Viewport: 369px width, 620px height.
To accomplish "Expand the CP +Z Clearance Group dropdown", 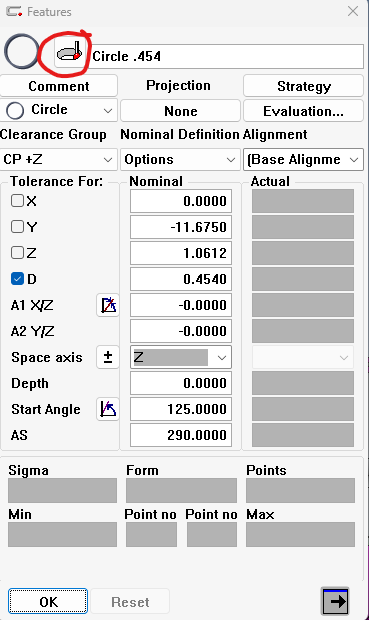I will click(59, 159).
